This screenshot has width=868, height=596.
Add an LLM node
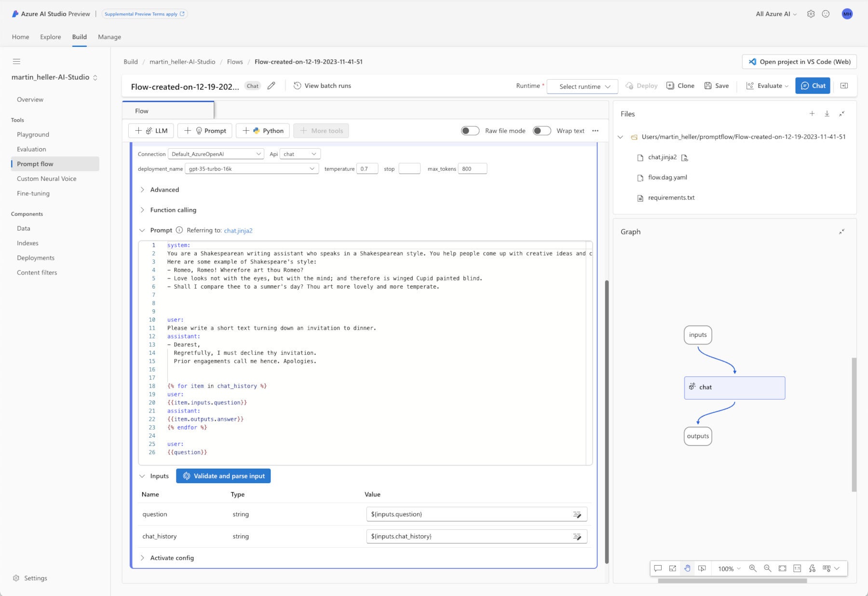click(x=151, y=131)
